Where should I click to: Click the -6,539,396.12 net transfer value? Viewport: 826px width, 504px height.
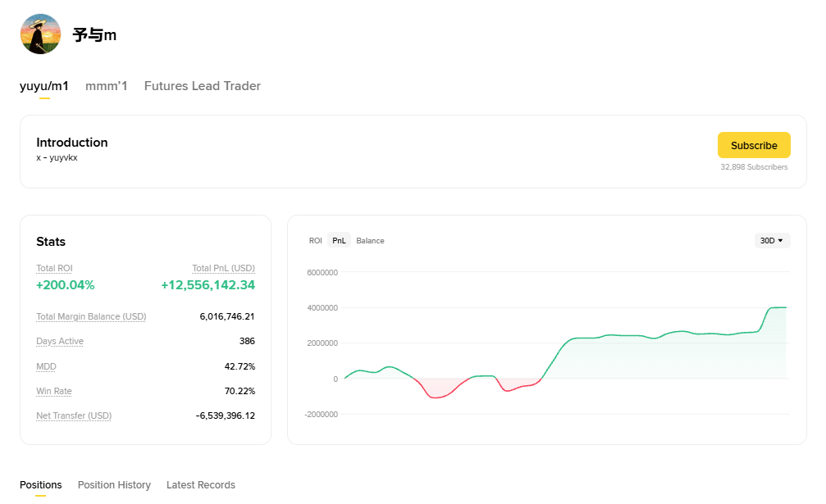226,415
